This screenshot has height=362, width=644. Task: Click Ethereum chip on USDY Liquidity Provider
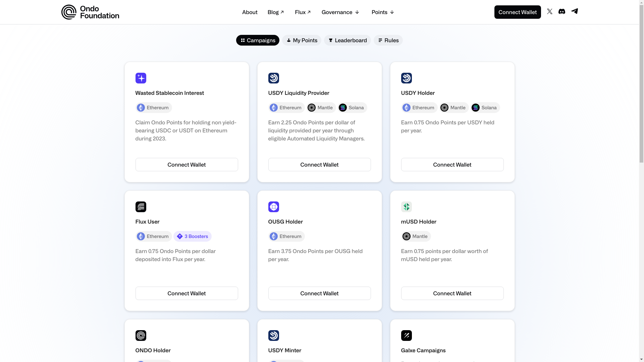pos(286,108)
